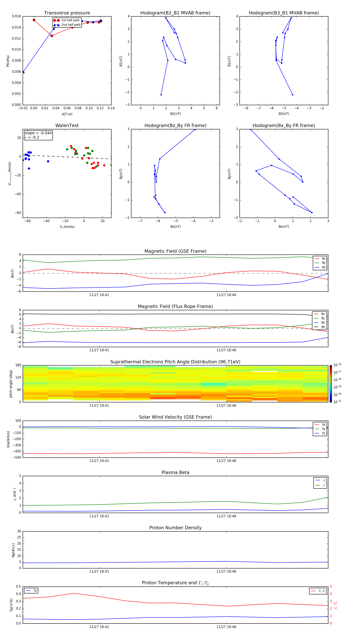Click the 'Tp' legend in temperature panel

pyautogui.click(x=31, y=591)
